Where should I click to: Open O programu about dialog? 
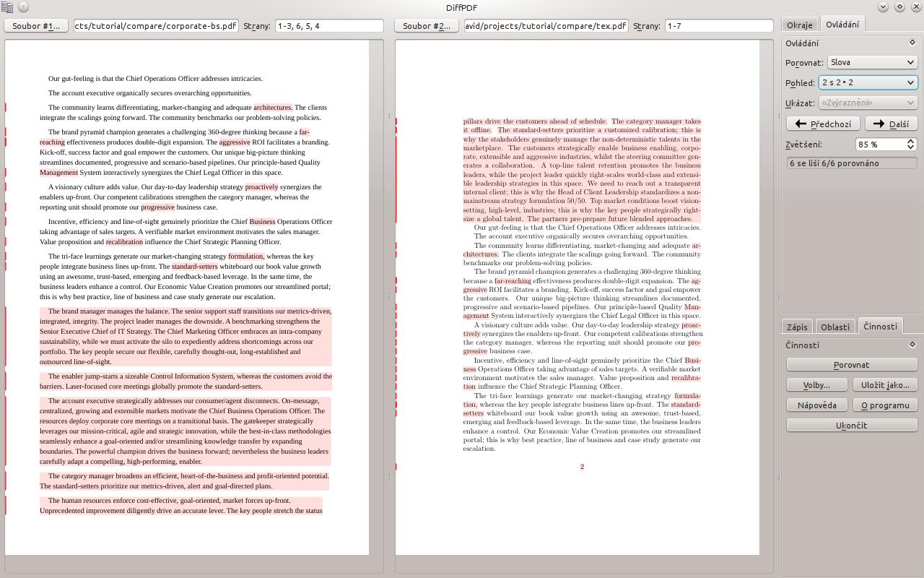[885, 405]
